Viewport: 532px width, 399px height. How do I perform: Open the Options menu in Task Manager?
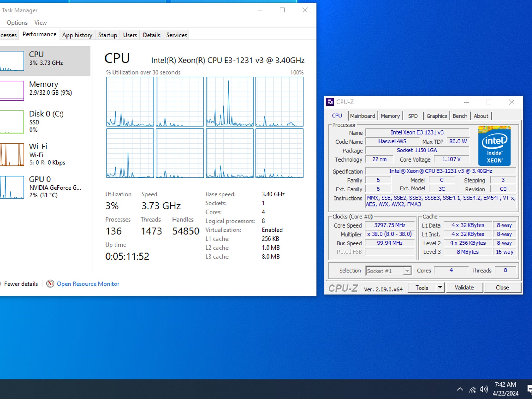click(17, 23)
